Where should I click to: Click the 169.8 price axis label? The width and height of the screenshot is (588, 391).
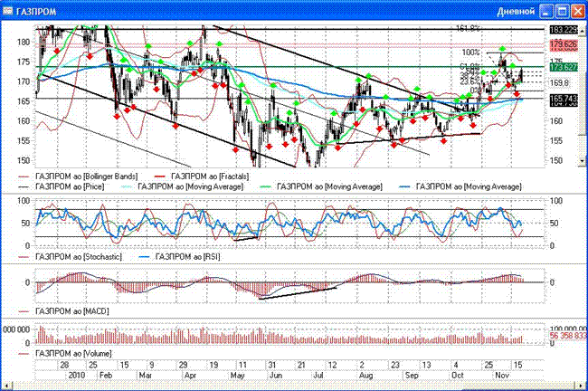coord(559,82)
